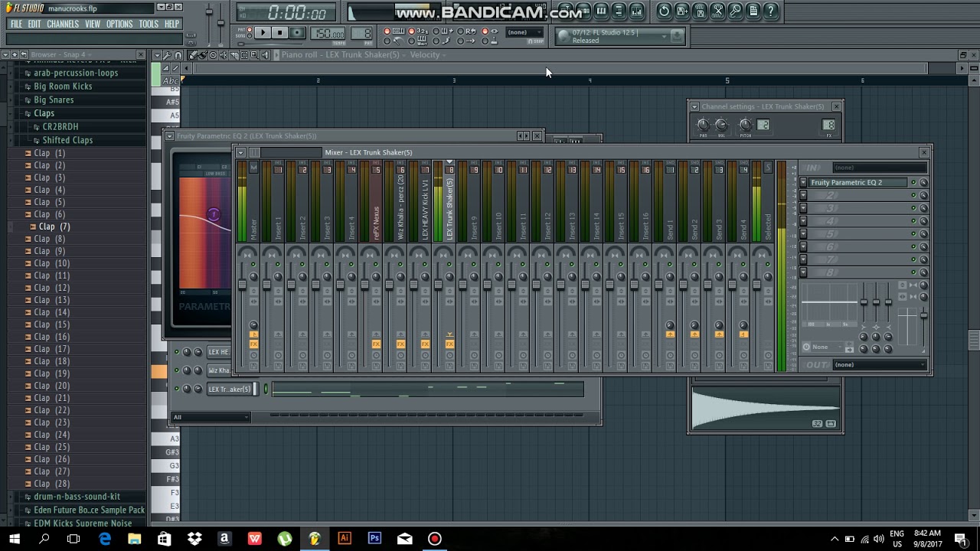Open the audio editor scissors icon

click(717, 11)
